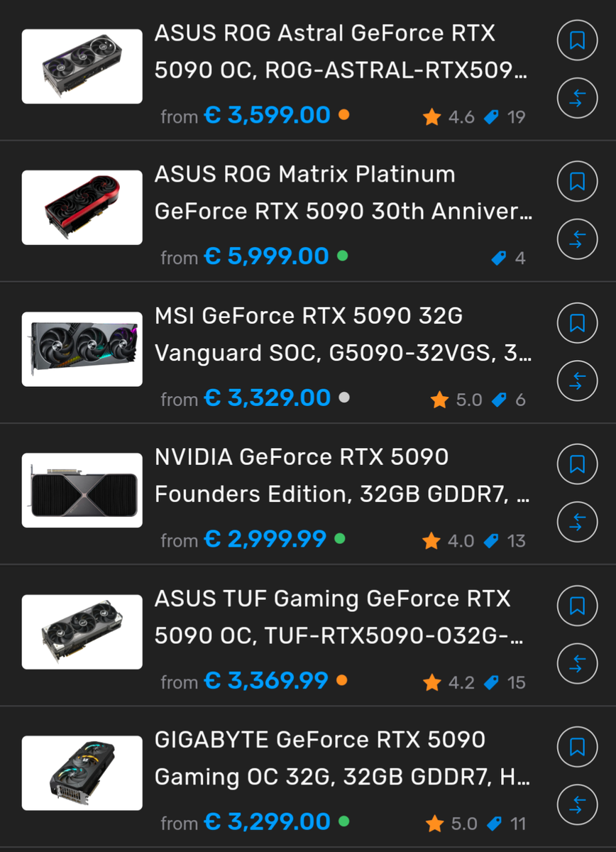Click the € 3,329.00 MSI price
This screenshot has height=852, width=616.
(x=268, y=398)
